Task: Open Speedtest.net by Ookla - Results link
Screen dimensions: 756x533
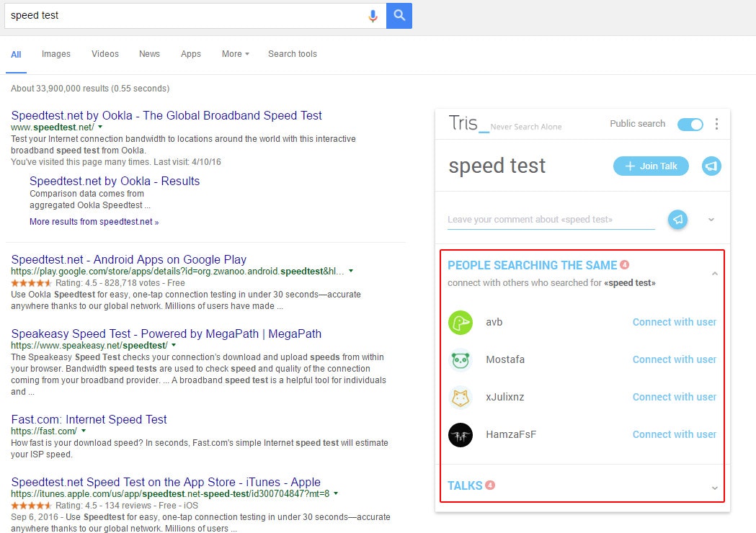Action: (115, 182)
